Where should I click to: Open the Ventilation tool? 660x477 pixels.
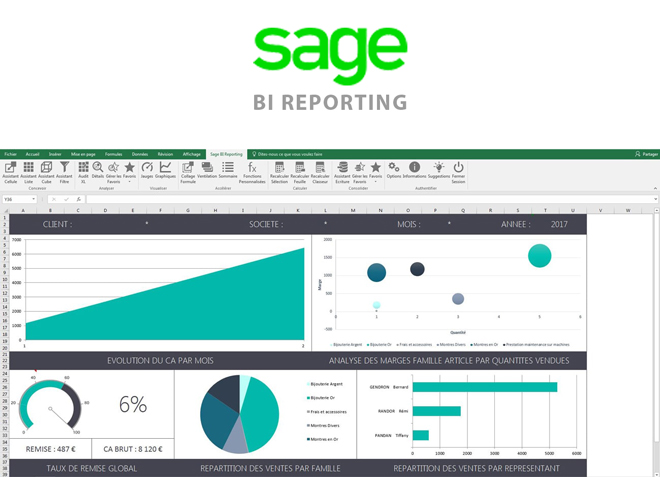[x=207, y=171]
